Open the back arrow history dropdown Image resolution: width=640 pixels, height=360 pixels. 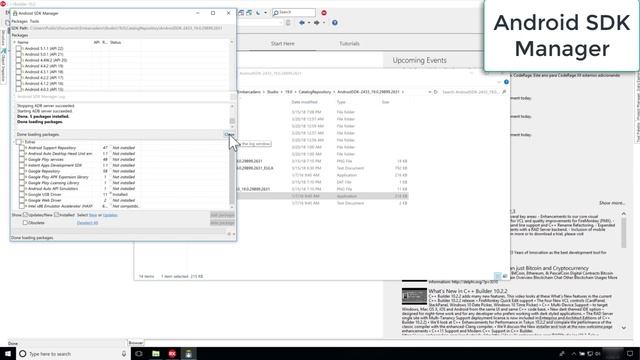pyautogui.click(x=309, y=23)
